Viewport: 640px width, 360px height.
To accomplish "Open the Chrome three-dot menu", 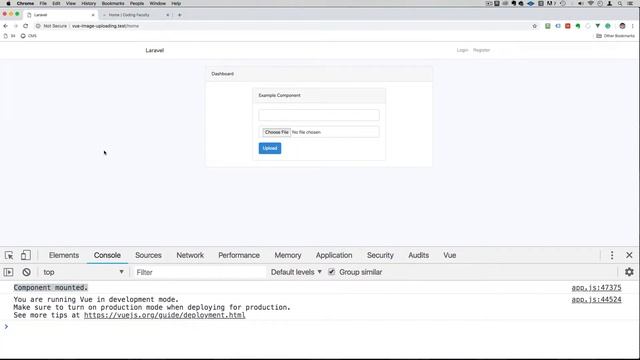I will tap(633, 26).
